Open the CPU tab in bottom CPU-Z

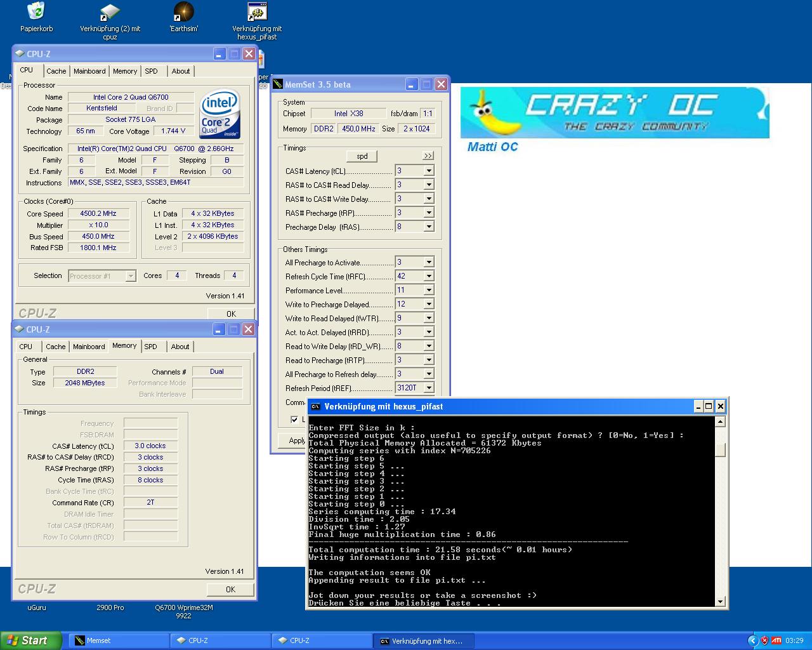[x=26, y=347]
